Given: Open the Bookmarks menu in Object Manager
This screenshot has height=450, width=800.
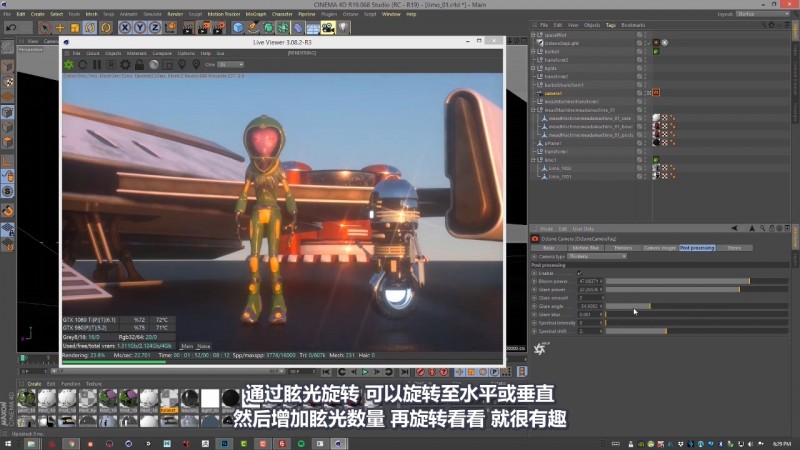Looking at the screenshot, I should click(x=633, y=25).
